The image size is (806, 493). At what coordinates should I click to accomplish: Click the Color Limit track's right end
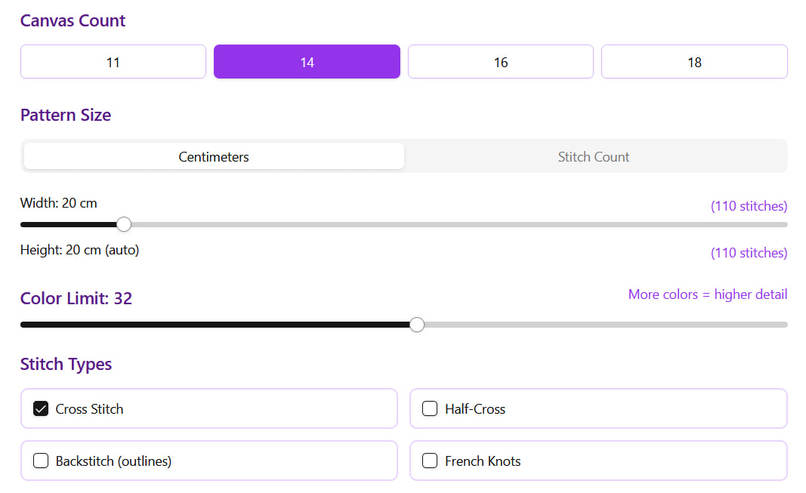coord(784,325)
